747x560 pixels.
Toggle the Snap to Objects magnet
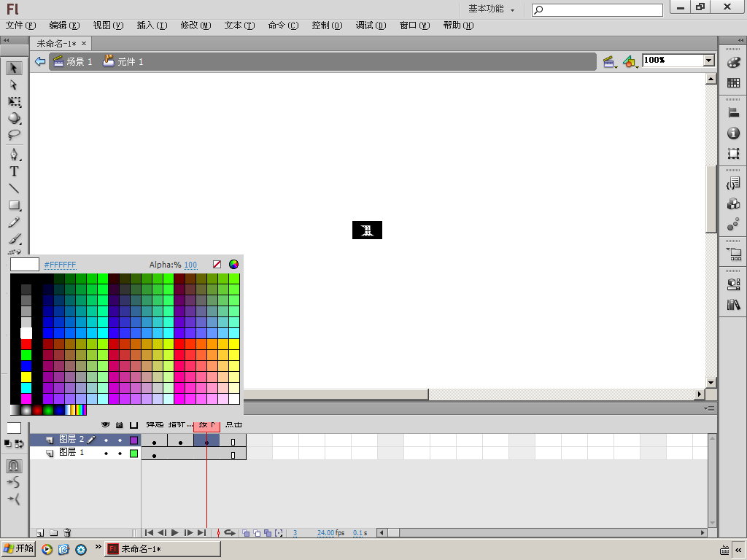(14, 465)
